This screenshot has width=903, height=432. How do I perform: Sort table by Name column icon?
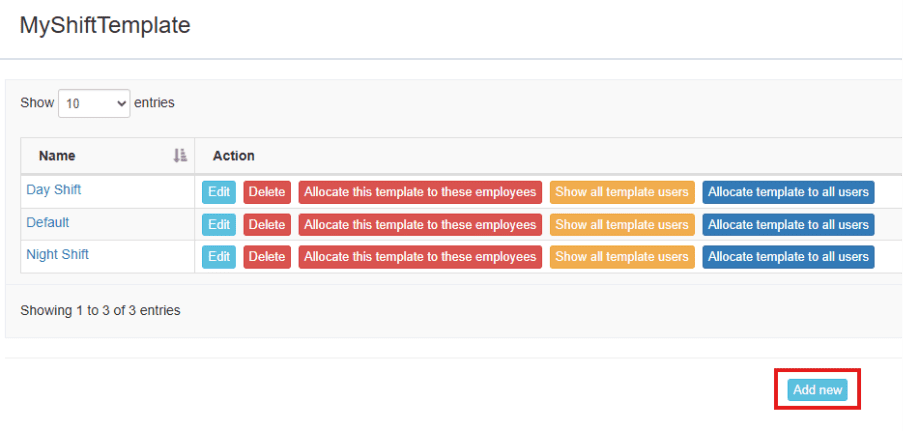[x=180, y=155]
